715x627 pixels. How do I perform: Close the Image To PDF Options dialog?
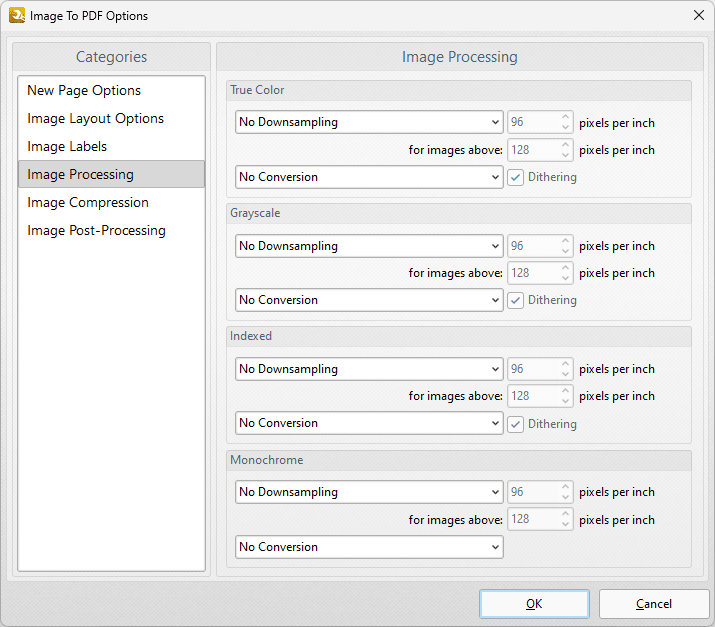tap(697, 15)
